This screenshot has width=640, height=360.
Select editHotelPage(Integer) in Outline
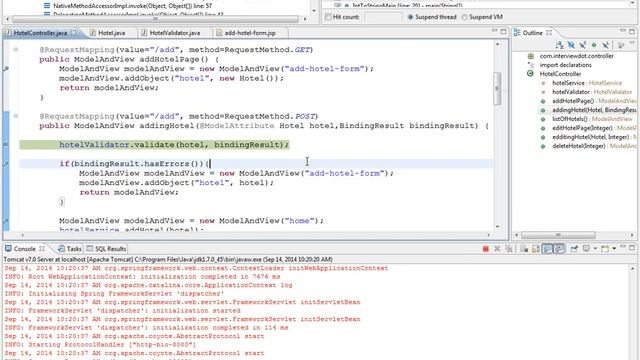point(594,128)
